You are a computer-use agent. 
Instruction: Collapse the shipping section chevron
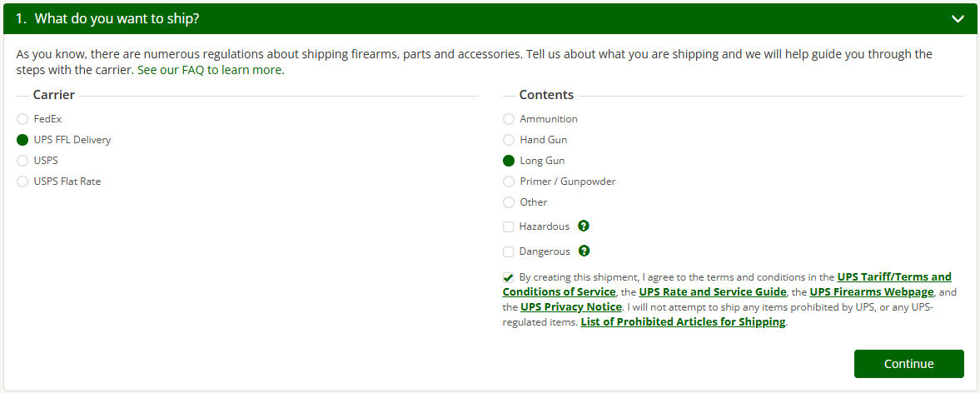(x=959, y=17)
